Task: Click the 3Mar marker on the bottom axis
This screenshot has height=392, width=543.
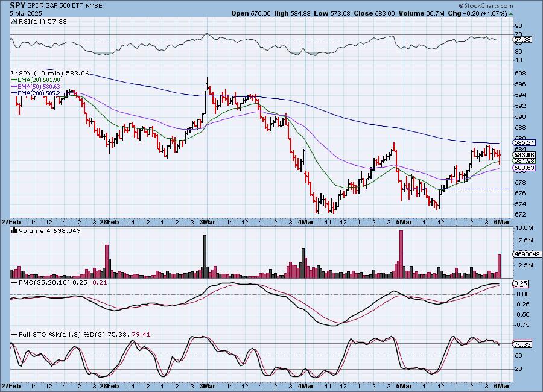Action: click(208, 386)
